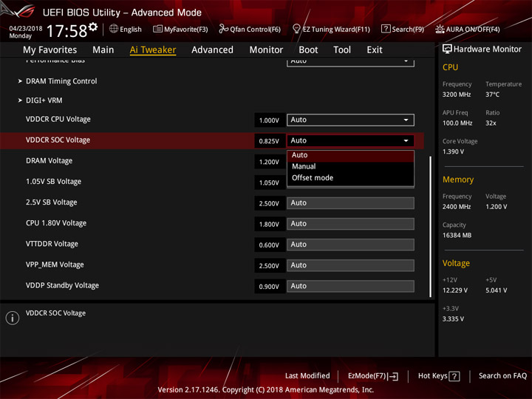Click the 1.390 V core voltage reading
This screenshot has width=532, height=399.
(453, 151)
